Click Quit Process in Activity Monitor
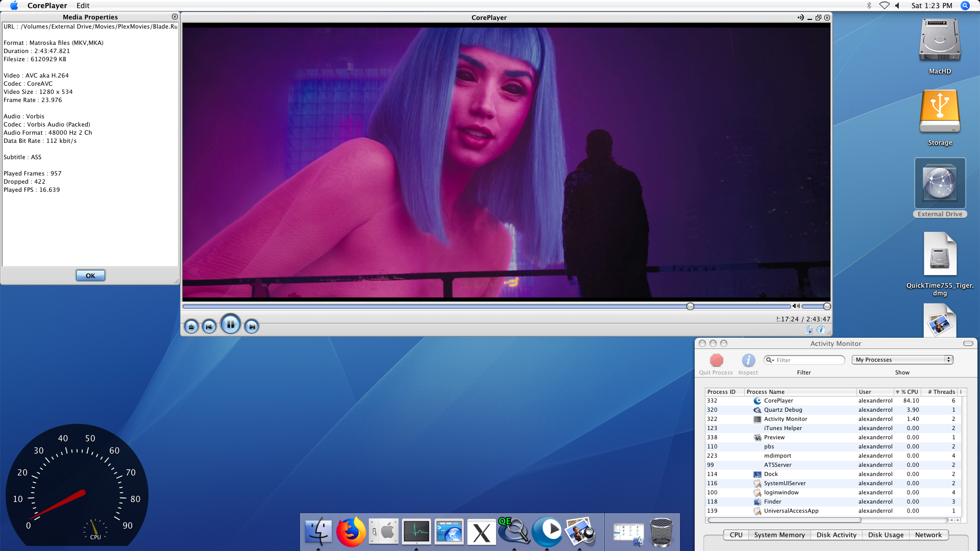Viewport: 980px width, 551px height. tap(716, 364)
